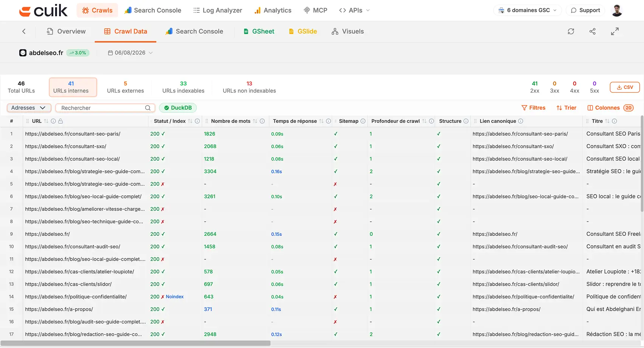This screenshot has width=644, height=348.
Task: Open the Trier sort options
Action: [x=566, y=108]
